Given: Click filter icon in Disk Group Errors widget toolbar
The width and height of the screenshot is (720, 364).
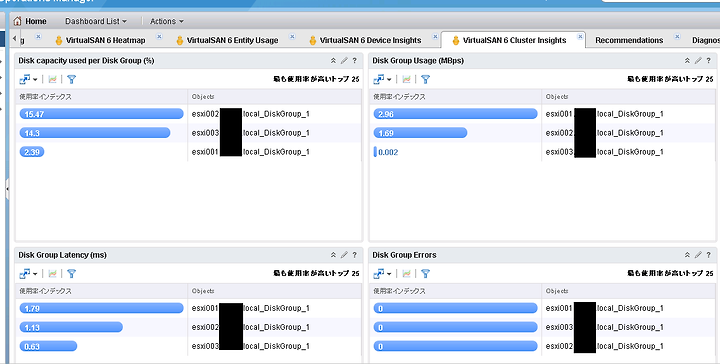Looking at the screenshot, I should pos(425,274).
